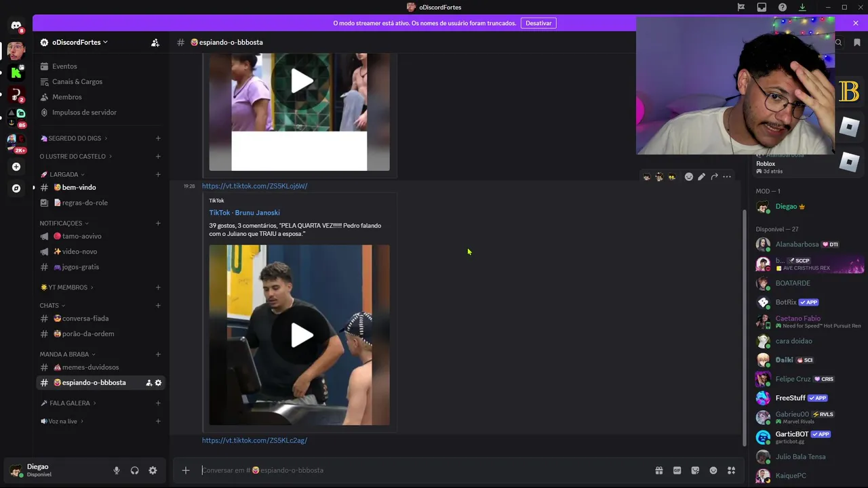Collapse the CHATS category

point(52,306)
